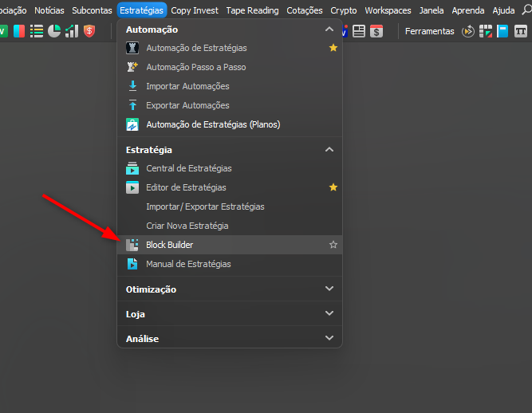Viewport: 532px width, 413px height.
Task: Open the colored list rows toolbar icon
Action: point(37,31)
